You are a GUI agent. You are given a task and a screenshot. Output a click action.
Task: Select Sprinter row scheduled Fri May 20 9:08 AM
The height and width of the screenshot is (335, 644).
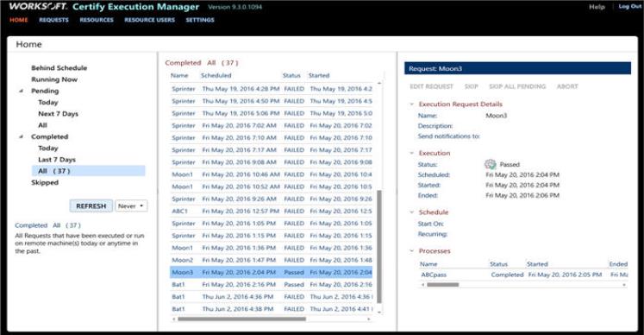pyautogui.click(x=272, y=162)
